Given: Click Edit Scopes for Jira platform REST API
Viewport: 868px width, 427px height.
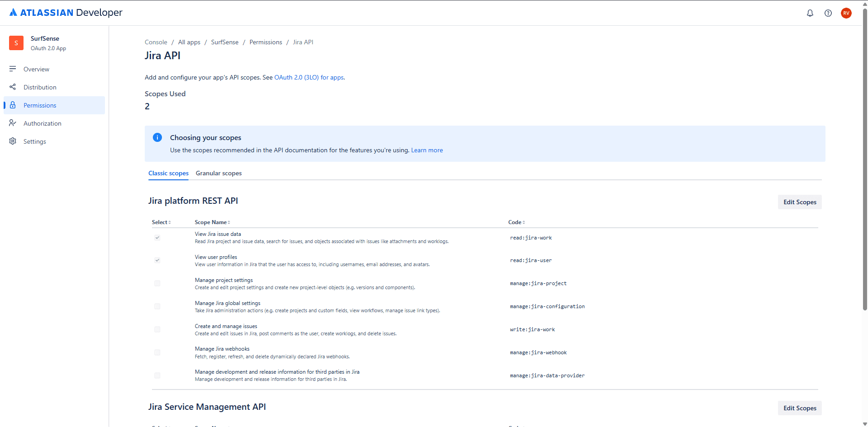Looking at the screenshot, I should pos(799,202).
